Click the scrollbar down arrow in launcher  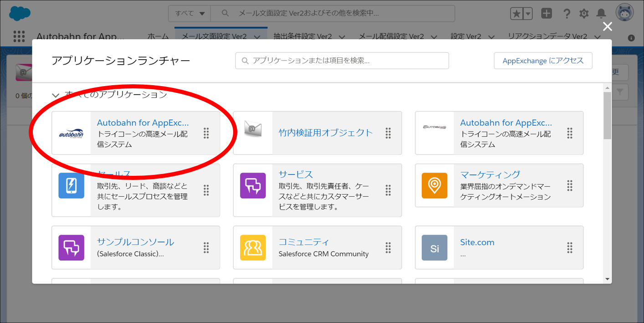[607, 279]
